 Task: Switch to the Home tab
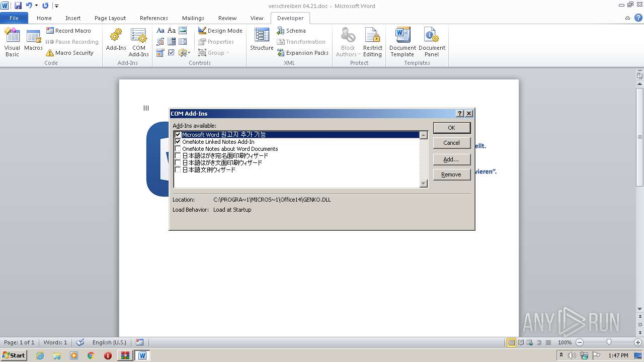point(44,18)
